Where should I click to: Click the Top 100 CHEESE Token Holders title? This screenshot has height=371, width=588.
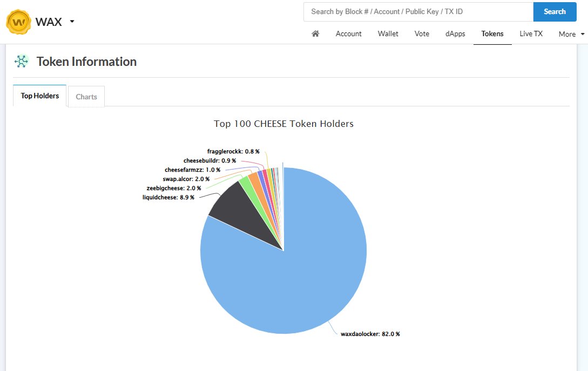pyautogui.click(x=283, y=124)
